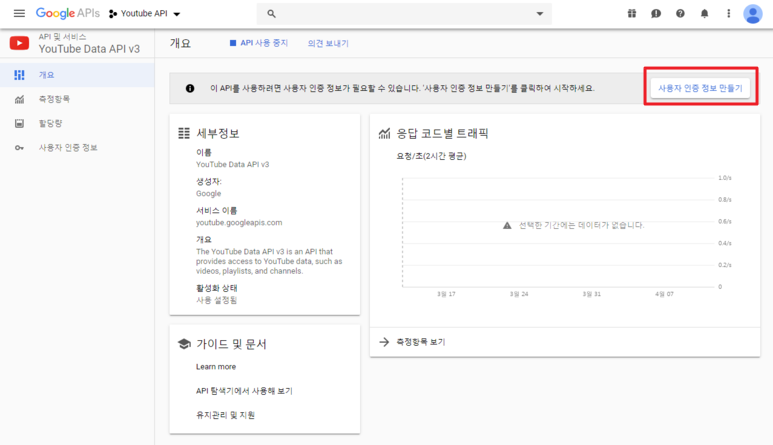Expand the search bar dropdown arrow
Screen dimensions: 773x445
(x=540, y=14)
